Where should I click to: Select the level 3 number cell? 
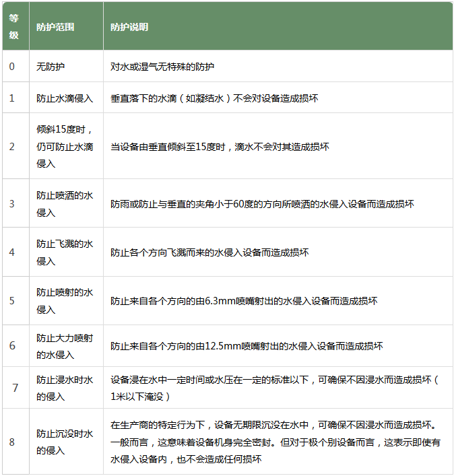coord(12,204)
